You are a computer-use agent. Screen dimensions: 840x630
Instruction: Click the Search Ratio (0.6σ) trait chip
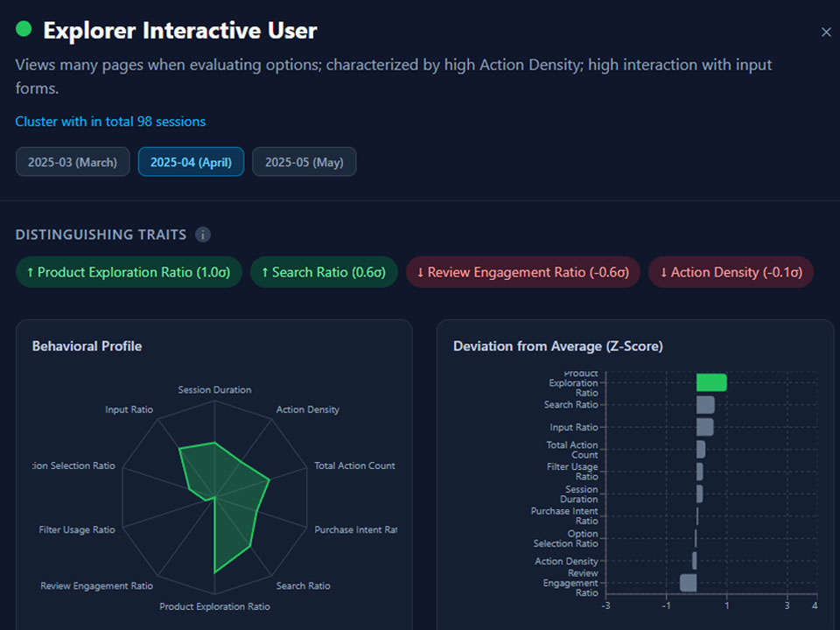(x=324, y=272)
